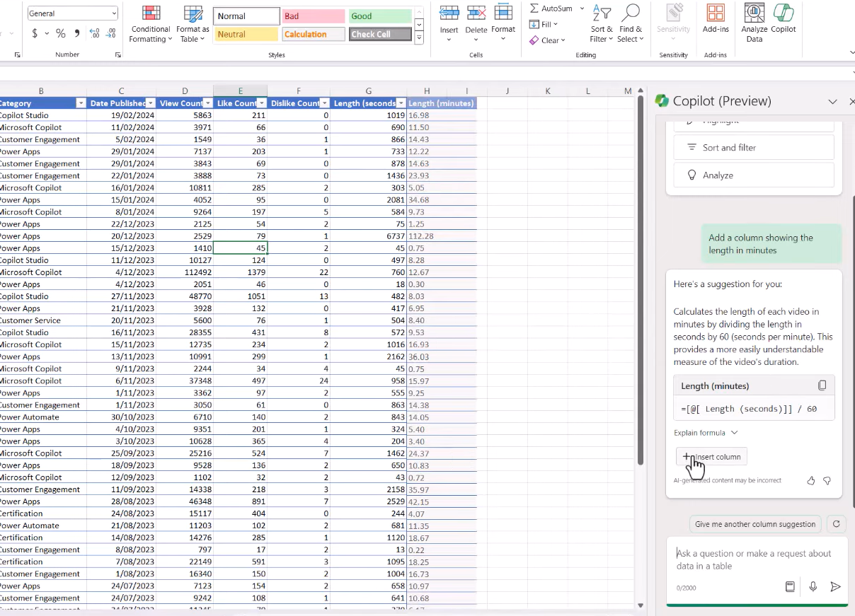This screenshot has height=616, width=855.
Task: Click the 19/02/2024 date cell
Action: [122, 115]
